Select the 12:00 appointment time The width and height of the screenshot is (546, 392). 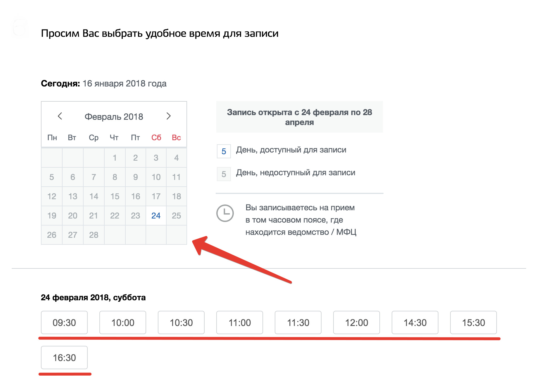357,322
